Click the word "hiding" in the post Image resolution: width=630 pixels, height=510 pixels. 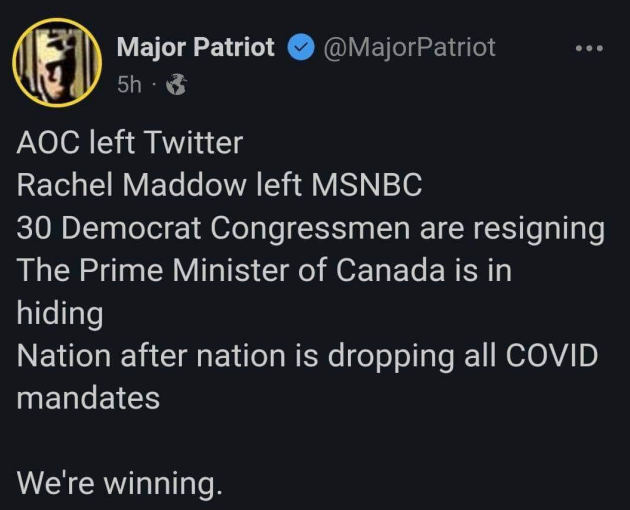(x=61, y=313)
